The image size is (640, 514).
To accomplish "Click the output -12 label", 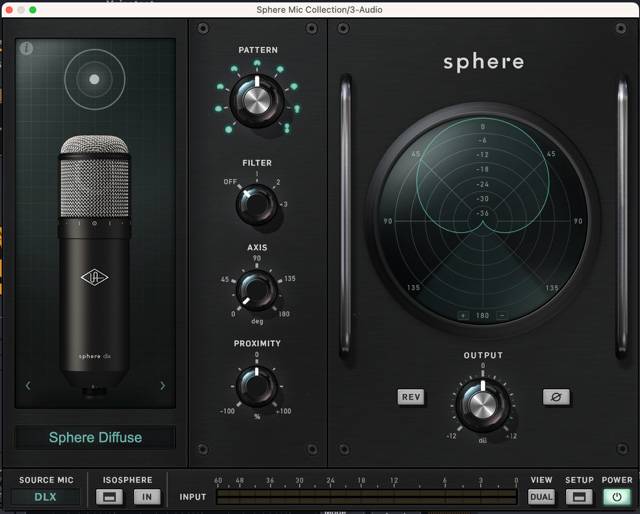I will [x=451, y=436].
